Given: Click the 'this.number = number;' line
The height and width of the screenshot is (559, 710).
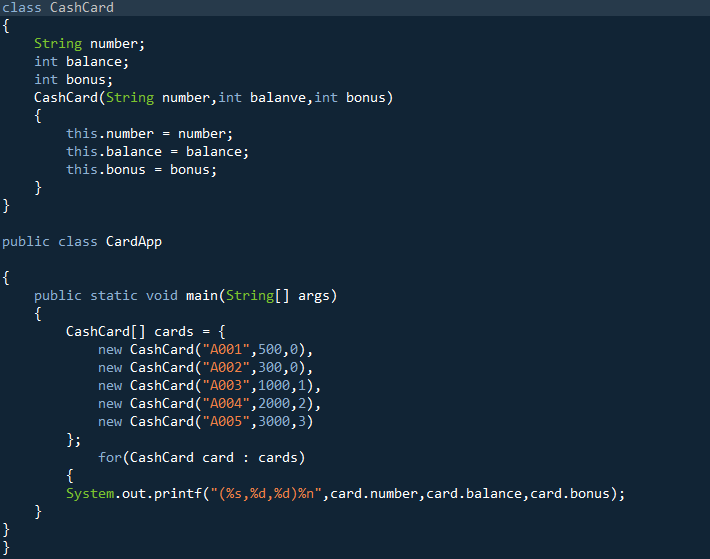Looking at the screenshot, I should 149,134.
